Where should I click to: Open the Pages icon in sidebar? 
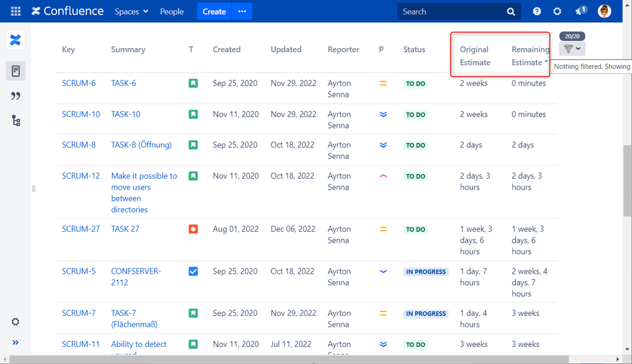[x=16, y=71]
